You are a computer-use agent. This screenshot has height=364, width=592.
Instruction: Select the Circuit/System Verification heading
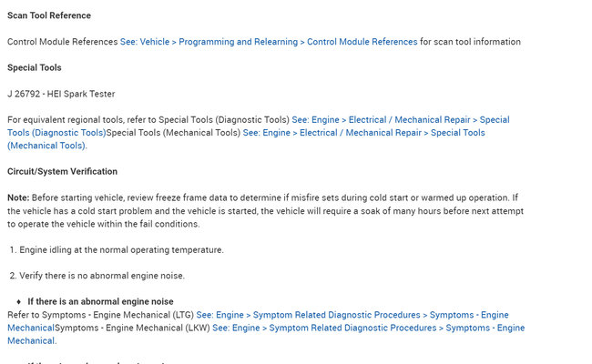point(62,171)
